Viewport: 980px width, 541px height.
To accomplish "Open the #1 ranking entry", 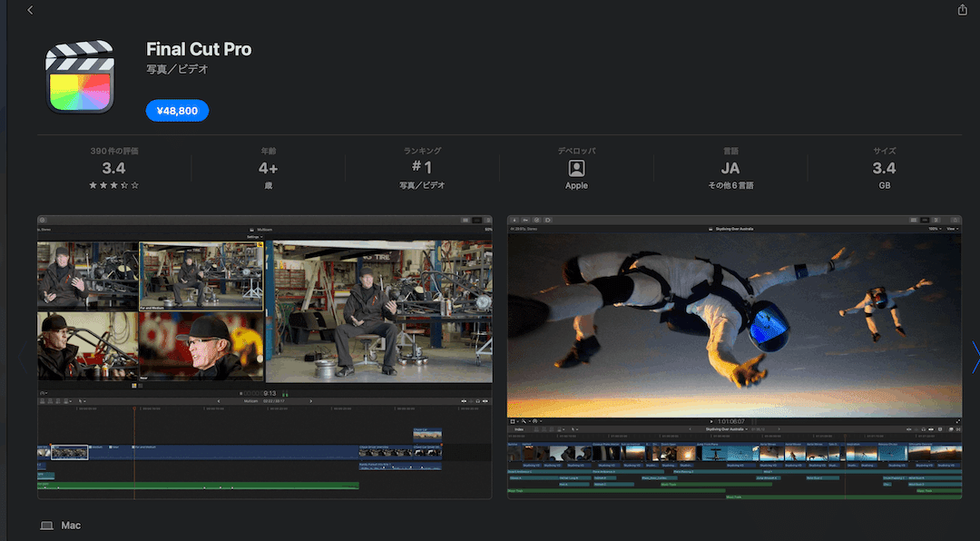I will click(422, 167).
